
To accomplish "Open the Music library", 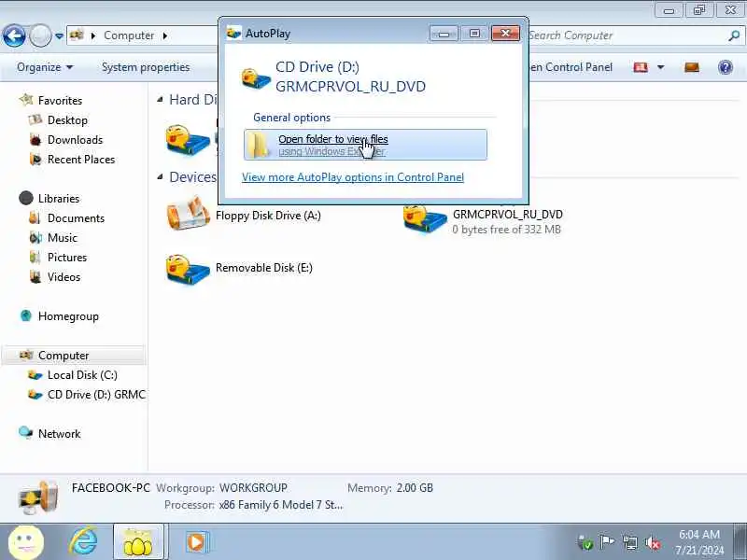I will pyautogui.click(x=62, y=238).
